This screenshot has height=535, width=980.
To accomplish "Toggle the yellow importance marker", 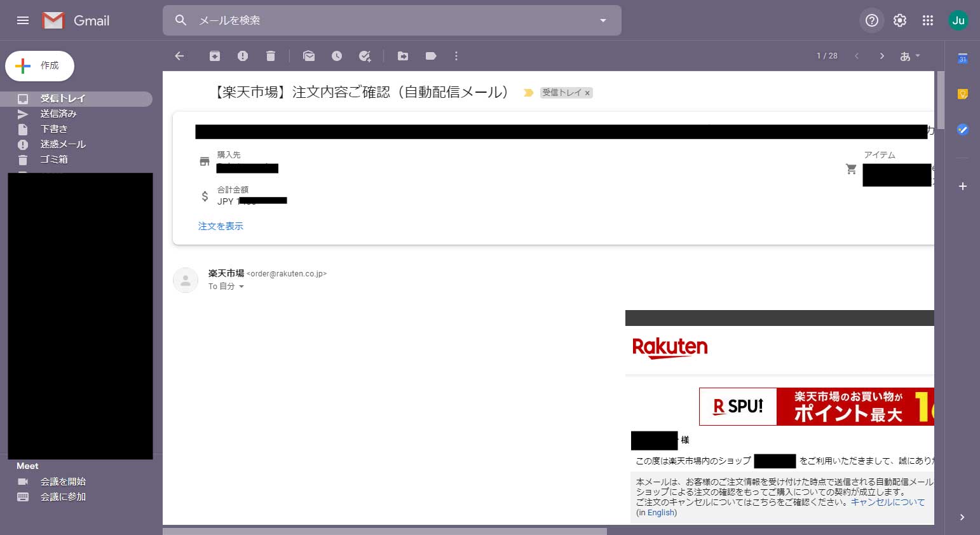I will coord(528,93).
